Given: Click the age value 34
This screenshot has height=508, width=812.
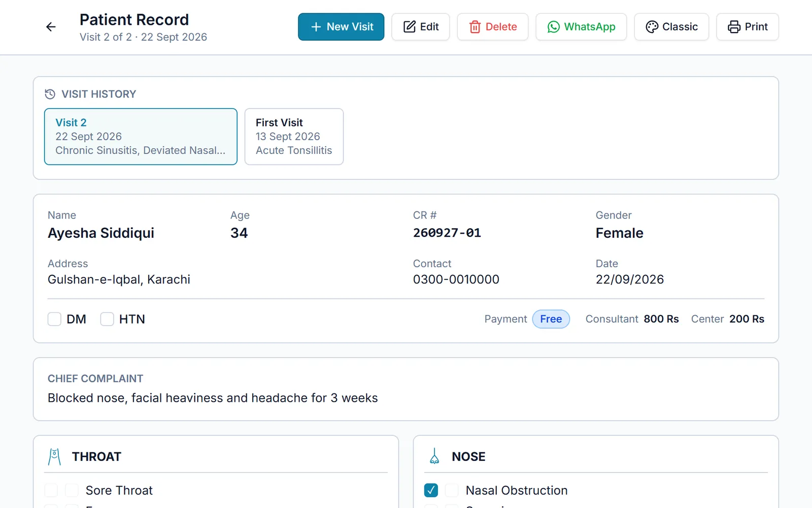Looking at the screenshot, I should (239, 233).
